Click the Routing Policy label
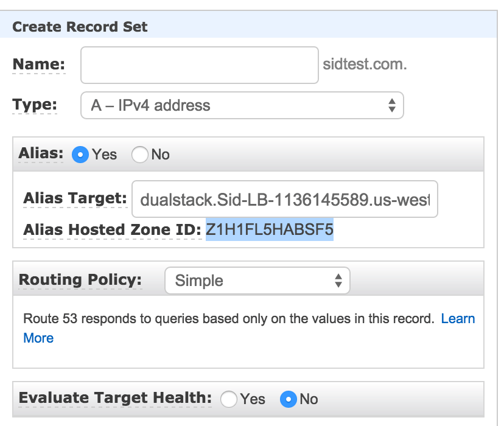 pos(80,280)
